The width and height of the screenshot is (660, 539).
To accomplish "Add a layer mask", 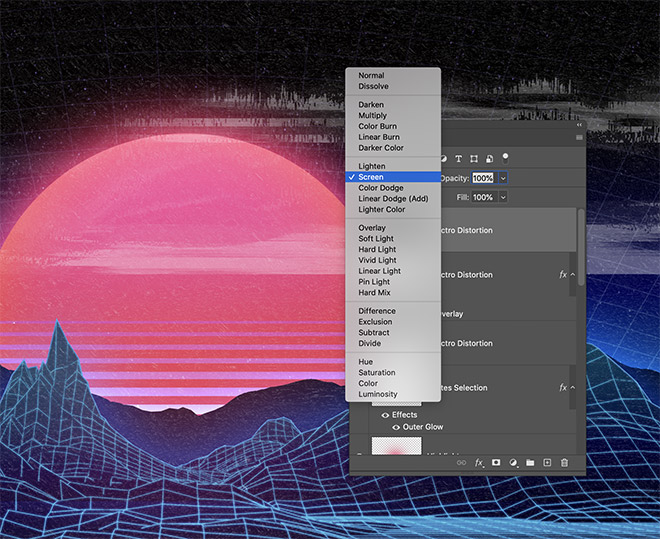I will (x=496, y=463).
